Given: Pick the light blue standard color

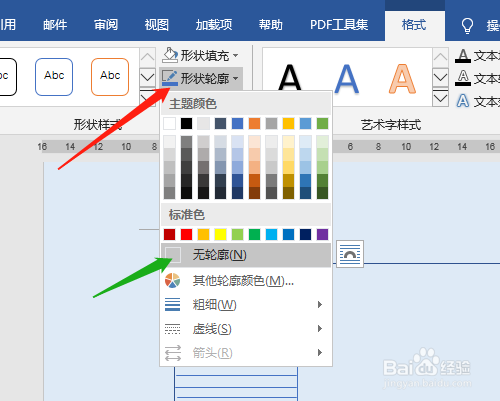Looking at the screenshot, I should [271, 234].
